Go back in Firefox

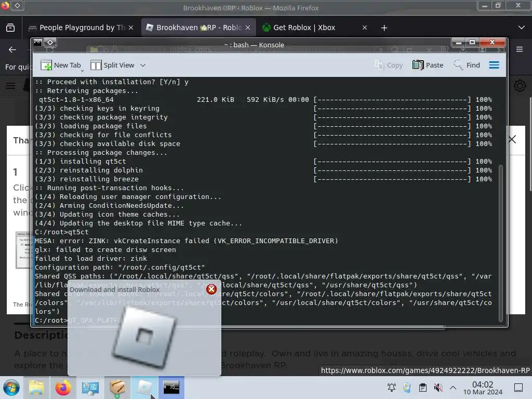12,50
